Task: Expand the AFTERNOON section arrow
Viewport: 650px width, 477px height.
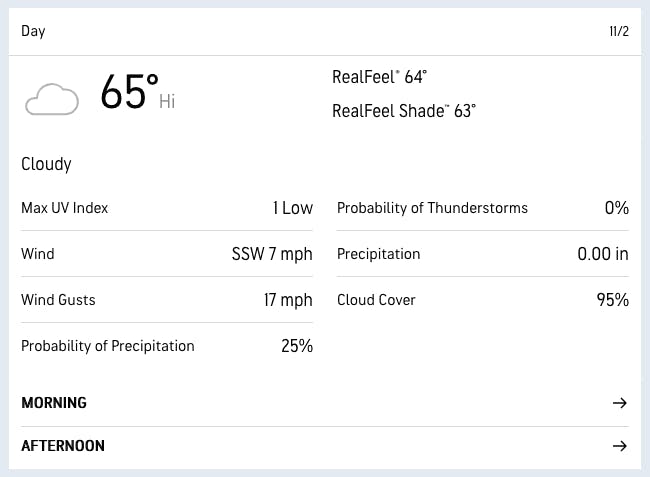Action: pyautogui.click(x=620, y=446)
